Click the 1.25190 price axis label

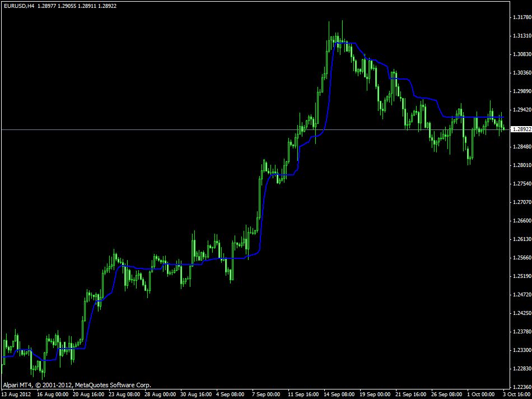coord(521,276)
